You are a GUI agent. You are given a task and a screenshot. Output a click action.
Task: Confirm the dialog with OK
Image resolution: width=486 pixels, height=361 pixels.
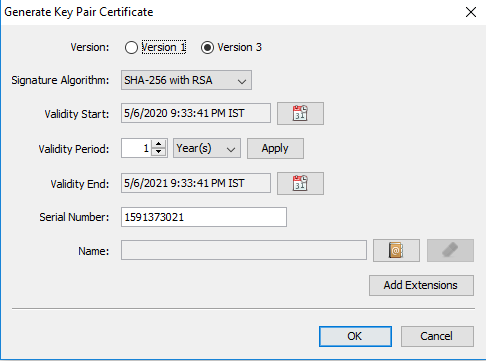click(x=355, y=336)
